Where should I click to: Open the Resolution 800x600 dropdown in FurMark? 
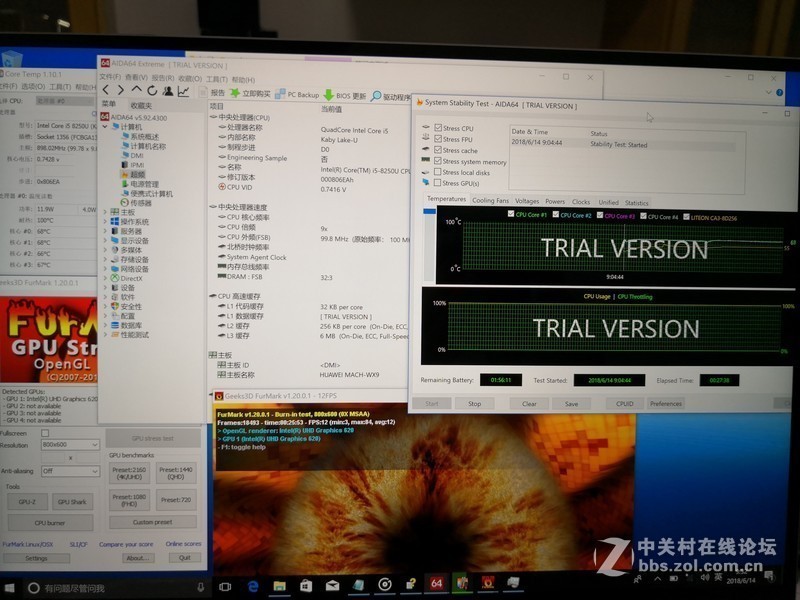point(70,445)
